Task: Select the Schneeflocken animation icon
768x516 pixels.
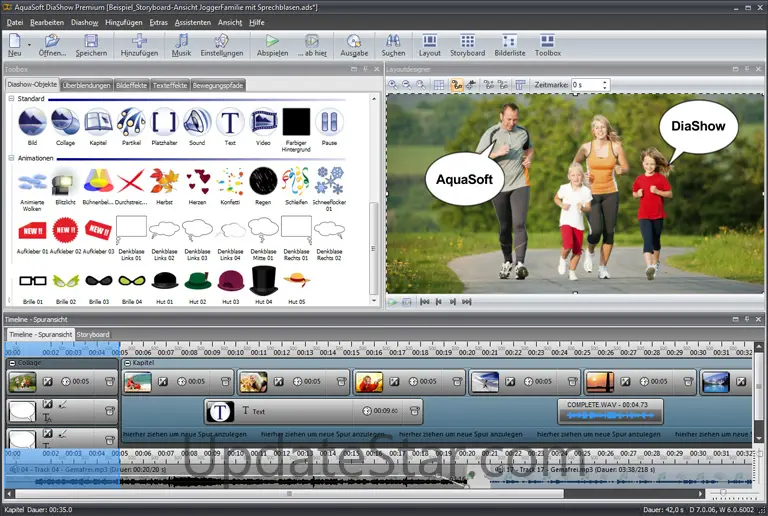Action: (x=329, y=181)
